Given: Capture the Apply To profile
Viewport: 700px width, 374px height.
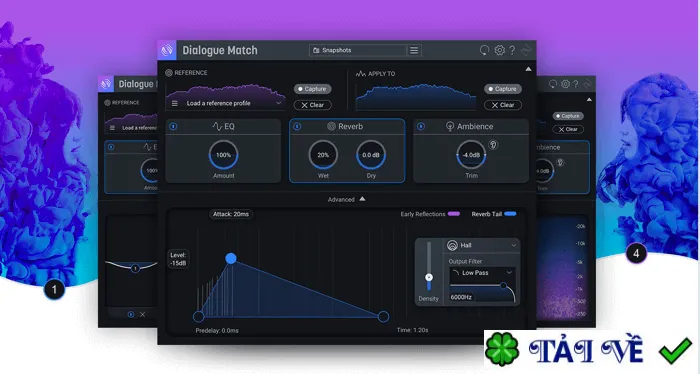Looking at the screenshot, I should pyautogui.click(x=503, y=89).
